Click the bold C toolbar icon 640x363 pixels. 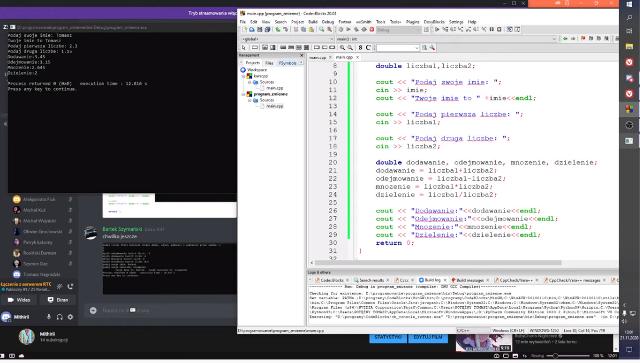(x=368, y=48)
